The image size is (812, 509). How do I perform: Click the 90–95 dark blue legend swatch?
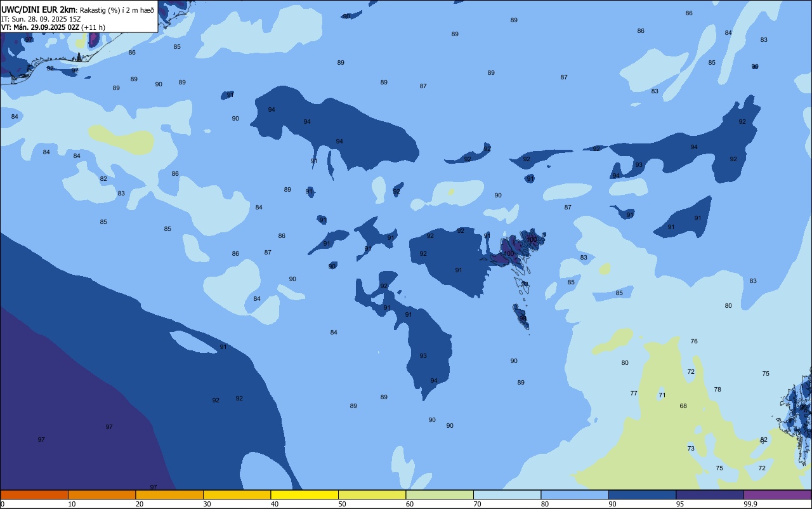(642, 494)
